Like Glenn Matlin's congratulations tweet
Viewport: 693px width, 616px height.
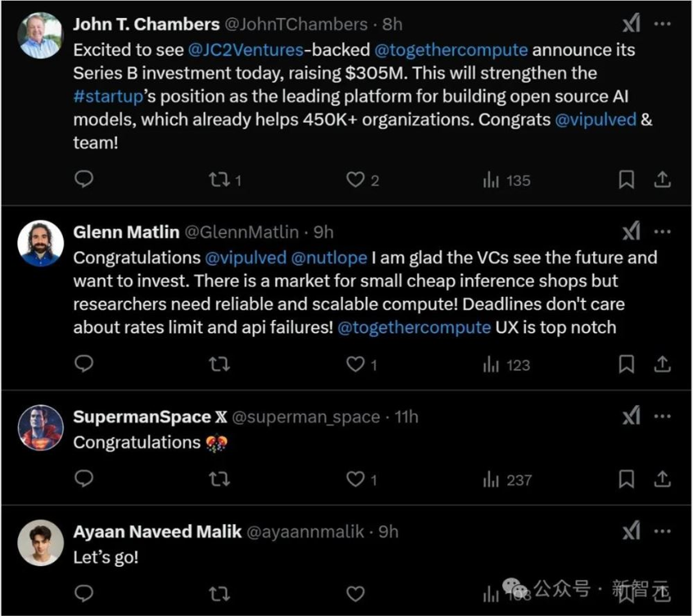pyautogui.click(x=354, y=364)
